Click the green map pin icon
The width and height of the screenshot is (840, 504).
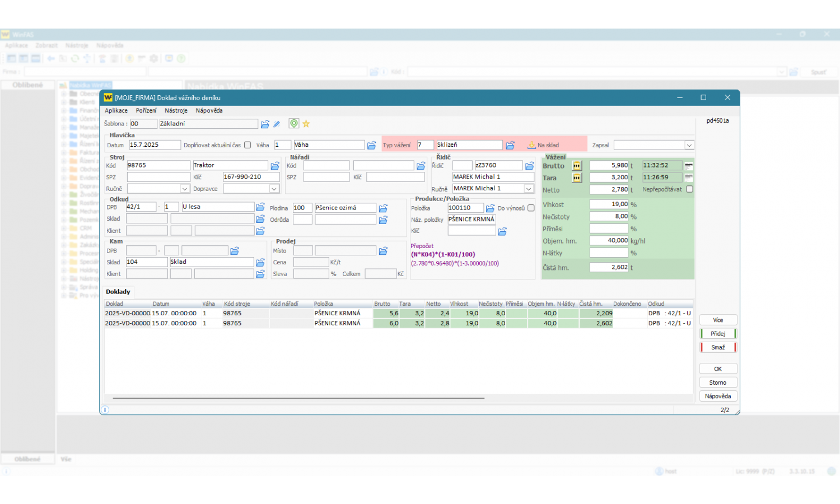[x=293, y=124]
